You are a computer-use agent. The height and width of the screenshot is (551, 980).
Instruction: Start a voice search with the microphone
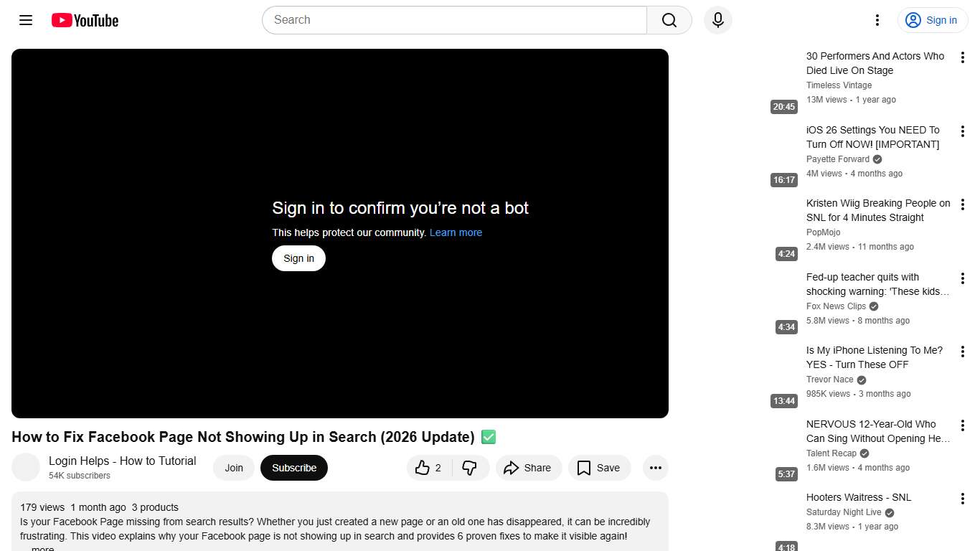coord(717,20)
